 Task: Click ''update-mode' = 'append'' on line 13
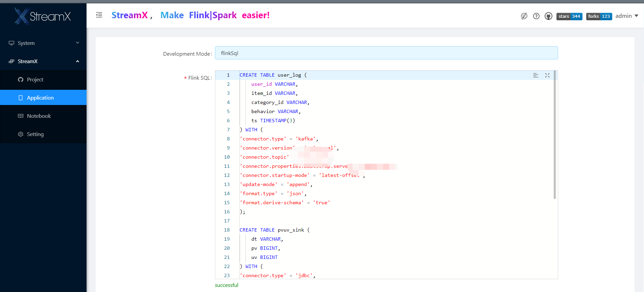coord(276,184)
